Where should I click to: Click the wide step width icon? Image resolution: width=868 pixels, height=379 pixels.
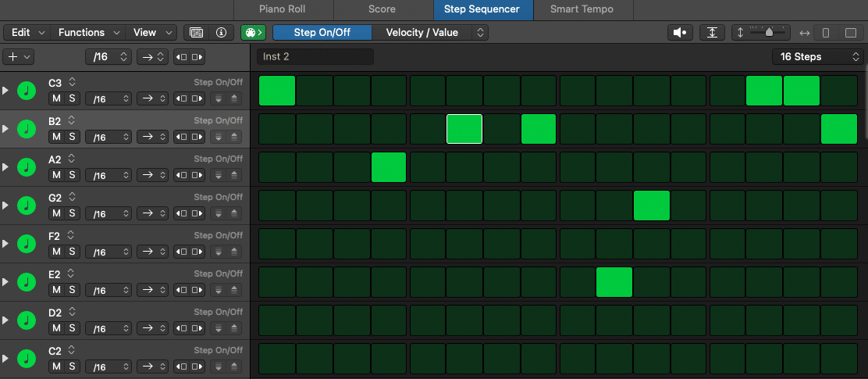850,33
